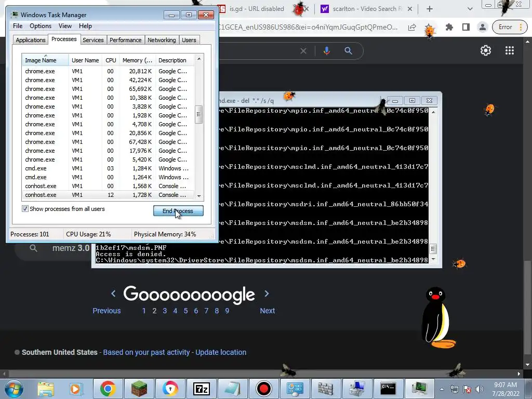
Task: Open 7-Zip taskbar icon
Action: (x=202, y=389)
